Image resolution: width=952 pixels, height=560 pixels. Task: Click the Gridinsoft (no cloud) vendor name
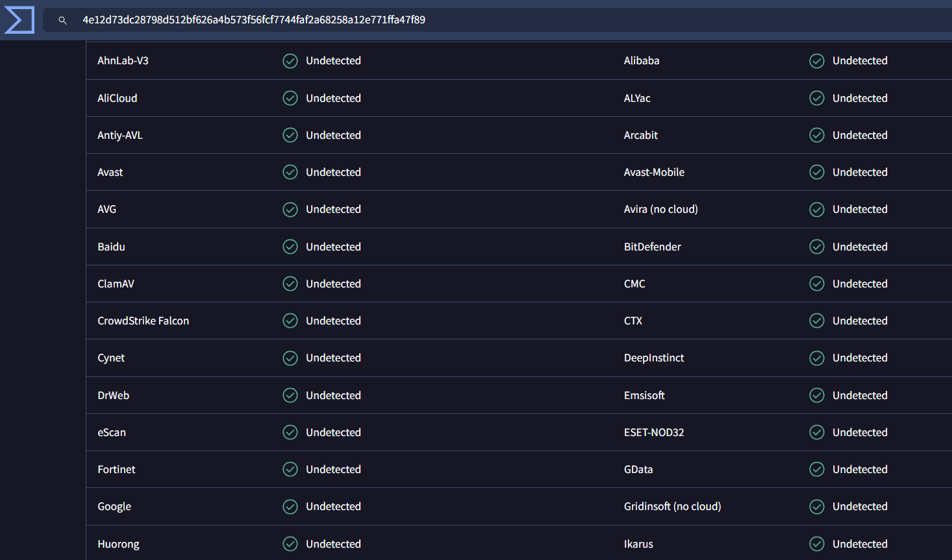pos(672,507)
